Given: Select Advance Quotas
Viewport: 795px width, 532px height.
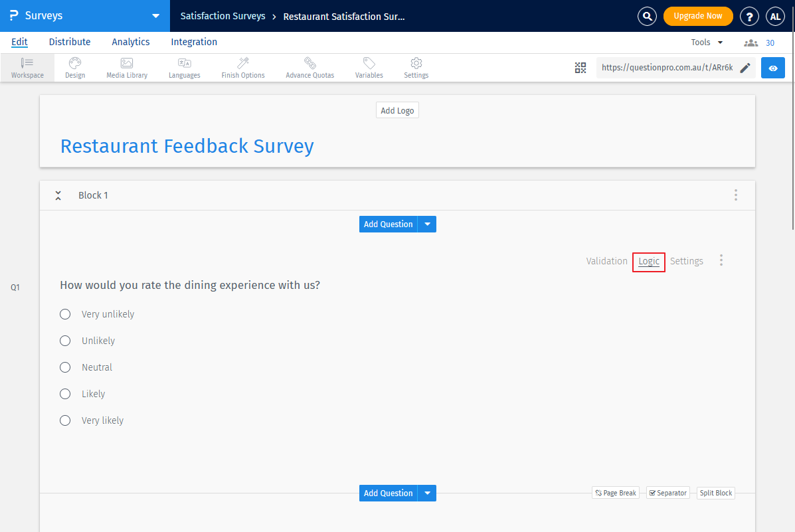Looking at the screenshot, I should point(309,67).
